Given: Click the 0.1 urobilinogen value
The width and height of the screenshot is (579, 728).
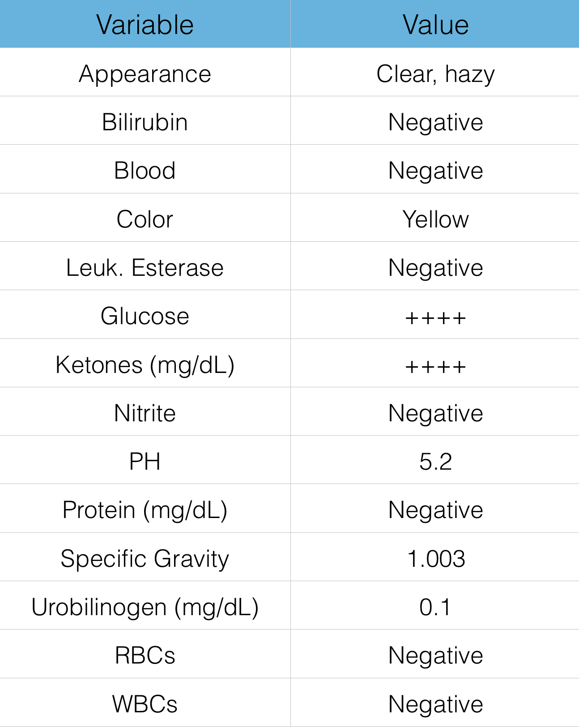Looking at the screenshot, I should coord(435,607).
